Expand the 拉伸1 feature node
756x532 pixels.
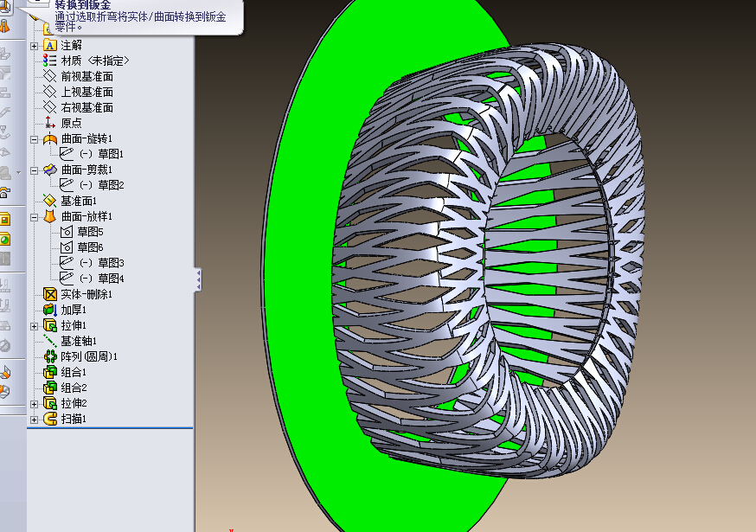point(34,326)
